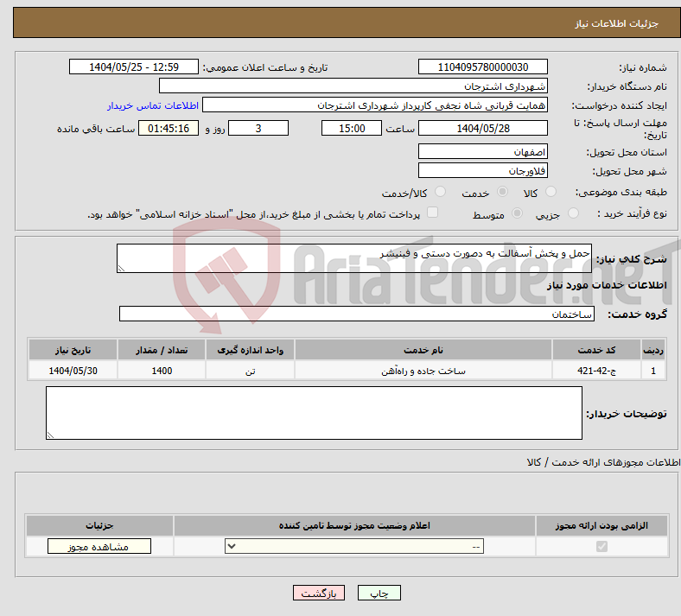Click the unit cell تن
Viewport: 681px width, 616px height.
coord(250,371)
